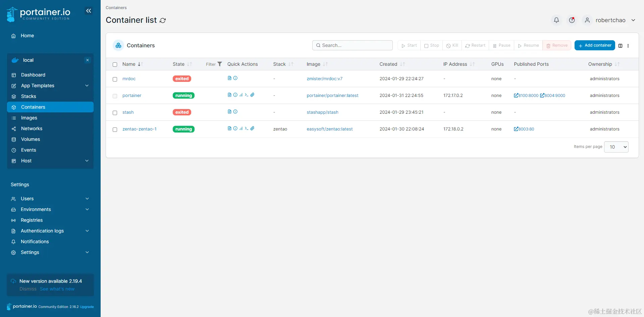Inspect the zentao-zentao-1 container
Image resolution: width=644 pixels, height=317 pixels.
coord(235,128)
